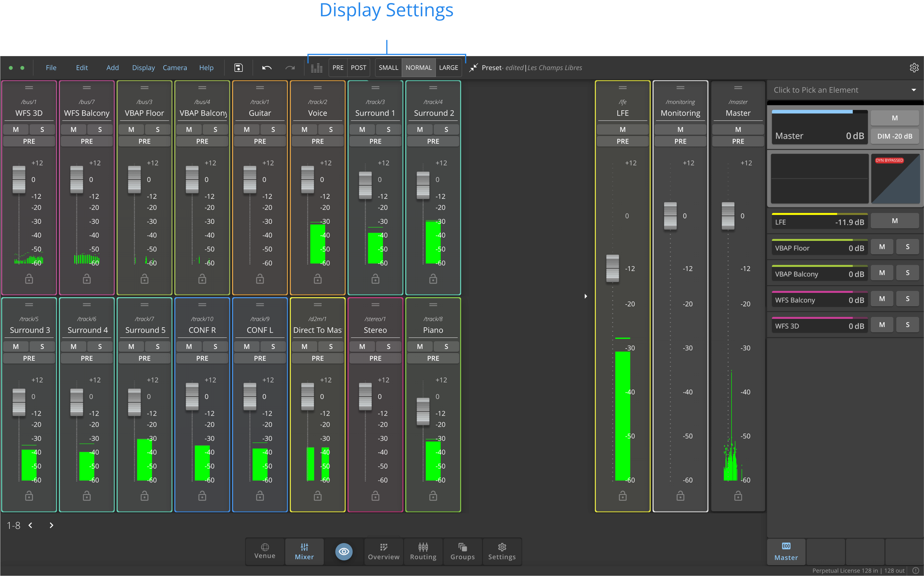The width and height of the screenshot is (924, 578).
Task: Click the POST metering button
Action: tap(358, 68)
